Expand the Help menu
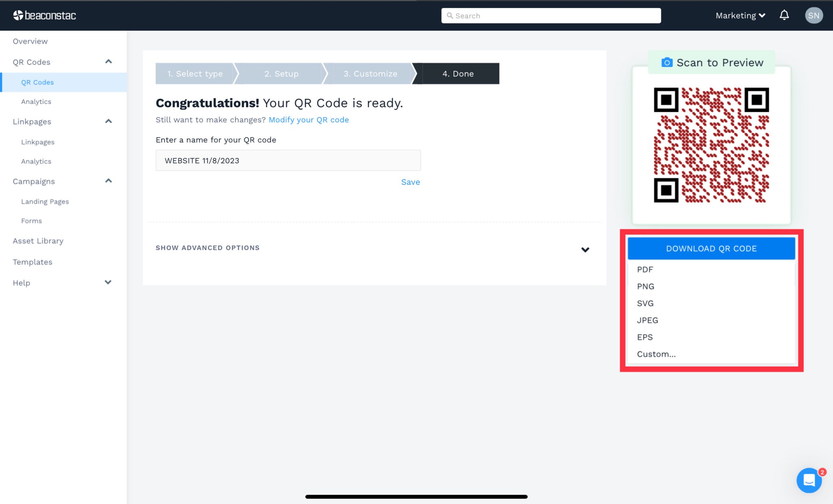 click(x=108, y=282)
